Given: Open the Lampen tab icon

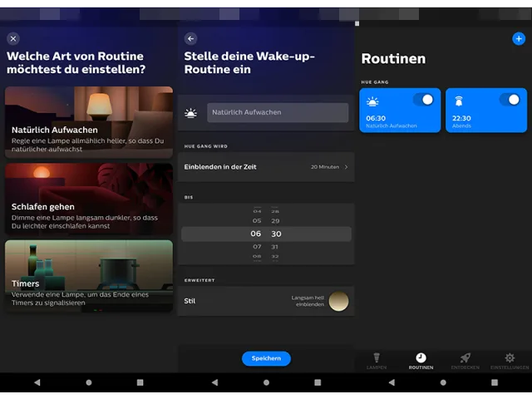Looking at the screenshot, I should click(377, 358).
